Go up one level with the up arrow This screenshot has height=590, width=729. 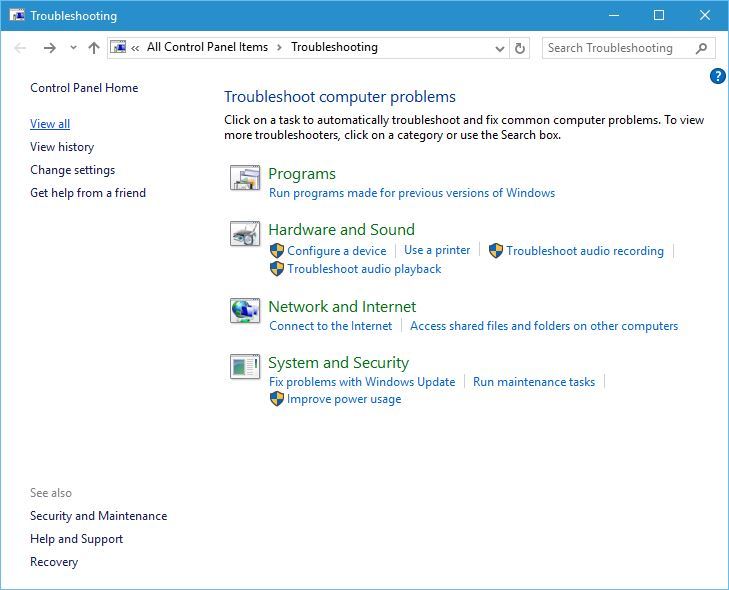(x=94, y=48)
